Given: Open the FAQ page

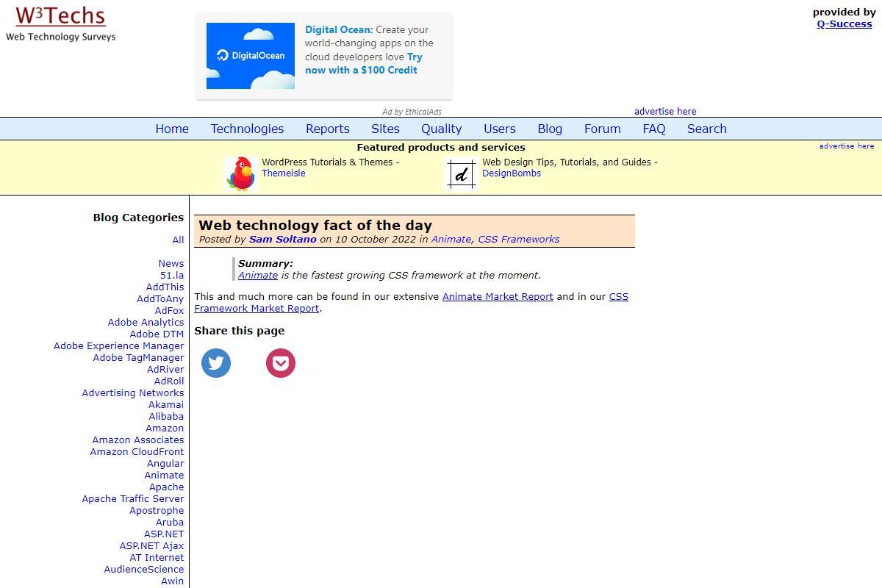Looking at the screenshot, I should tap(654, 129).
